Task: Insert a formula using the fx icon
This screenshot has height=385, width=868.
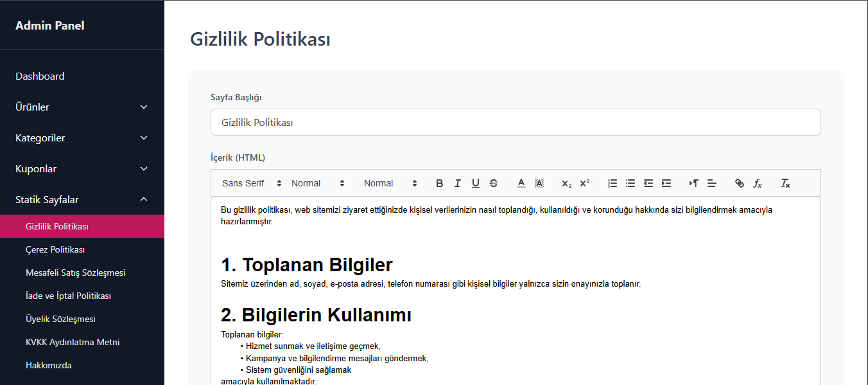Action: pyautogui.click(x=758, y=183)
